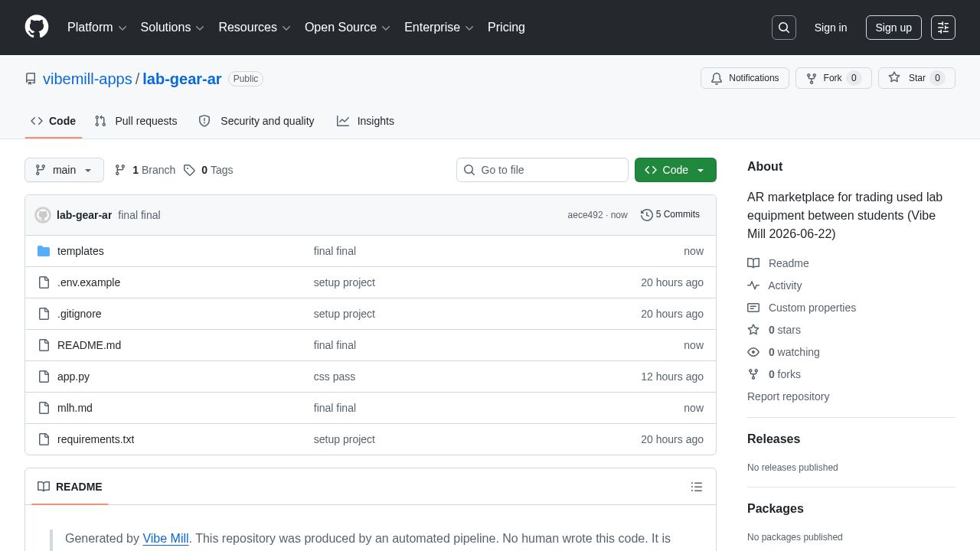Image resolution: width=980 pixels, height=551 pixels.
Task: View the 0 forks link
Action: [784, 374]
